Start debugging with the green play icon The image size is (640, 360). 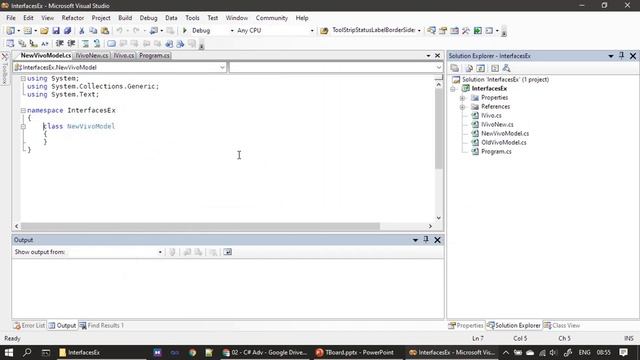coord(184,31)
